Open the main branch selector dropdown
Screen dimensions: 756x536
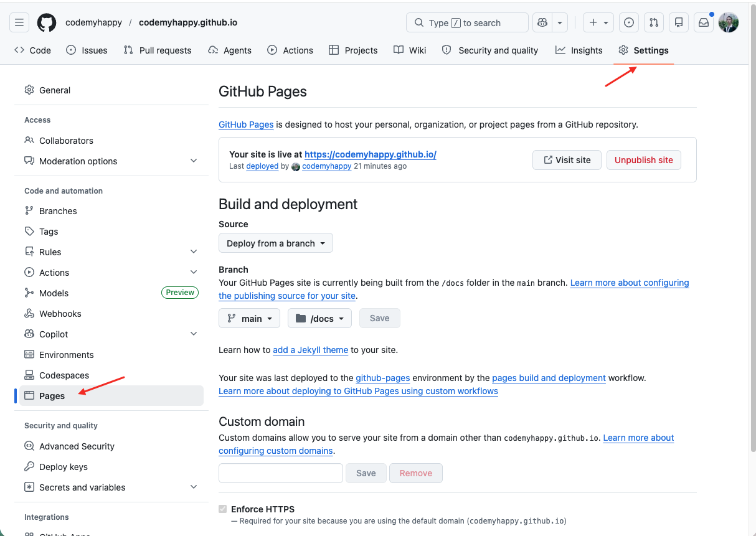pyautogui.click(x=249, y=318)
